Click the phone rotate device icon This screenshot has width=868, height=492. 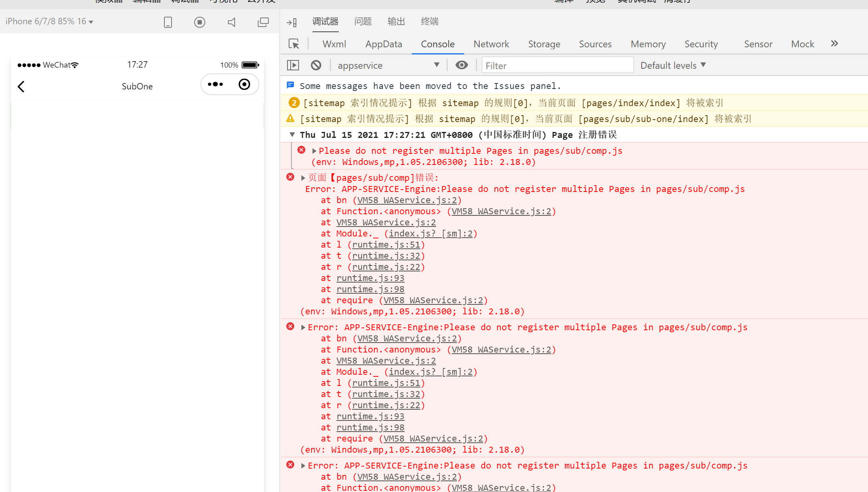(x=168, y=22)
